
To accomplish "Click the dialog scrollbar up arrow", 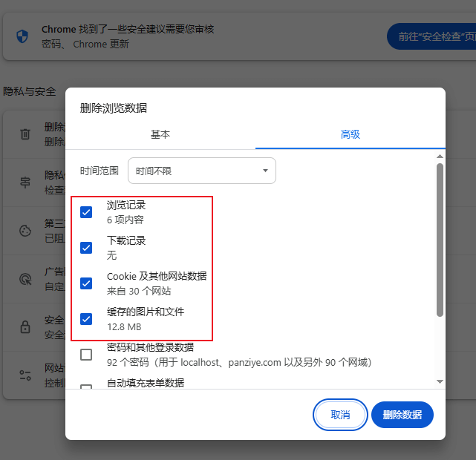I will point(440,157).
